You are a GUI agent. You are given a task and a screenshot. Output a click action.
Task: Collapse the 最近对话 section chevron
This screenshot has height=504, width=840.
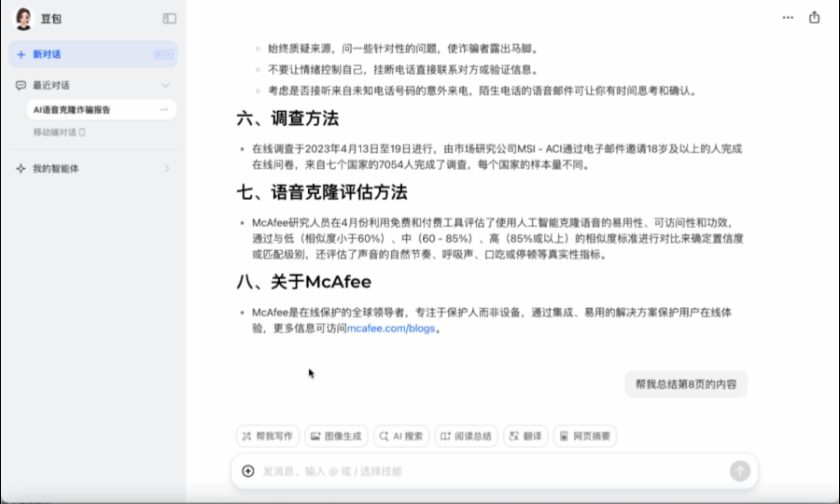[165, 85]
